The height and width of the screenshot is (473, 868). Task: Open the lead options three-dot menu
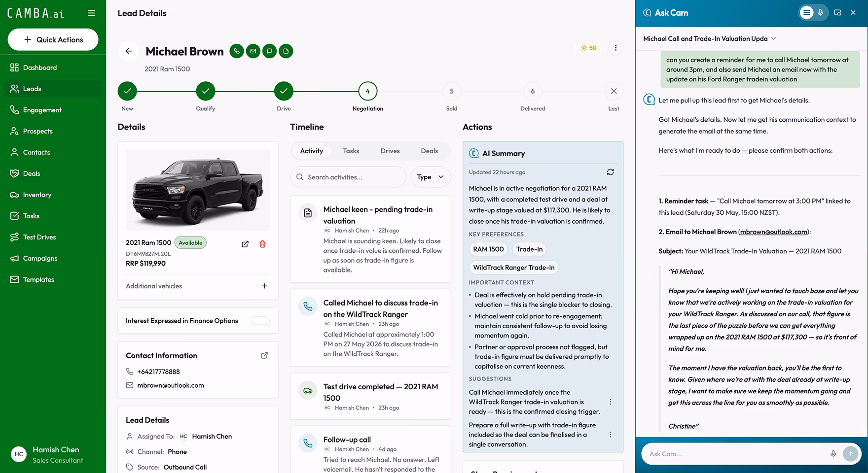coord(615,48)
